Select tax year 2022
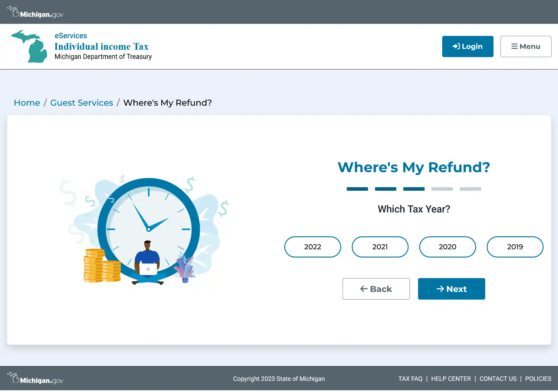The image size is (558, 392). pos(312,247)
